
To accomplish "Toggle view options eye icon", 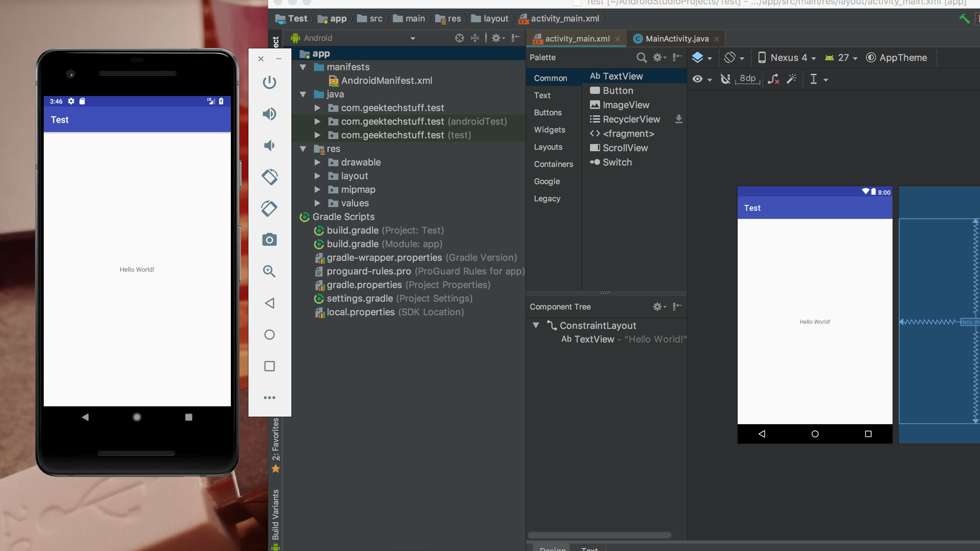I will [697, 79].
